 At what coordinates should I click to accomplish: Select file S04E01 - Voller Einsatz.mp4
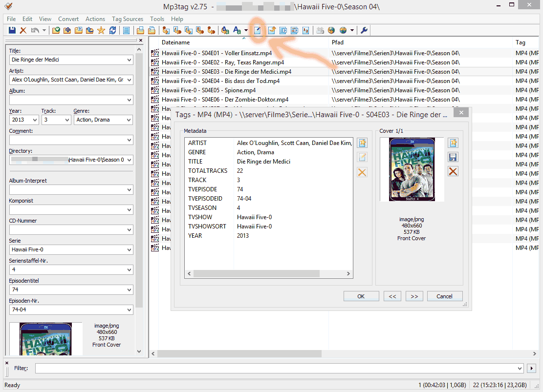[217, 53]
